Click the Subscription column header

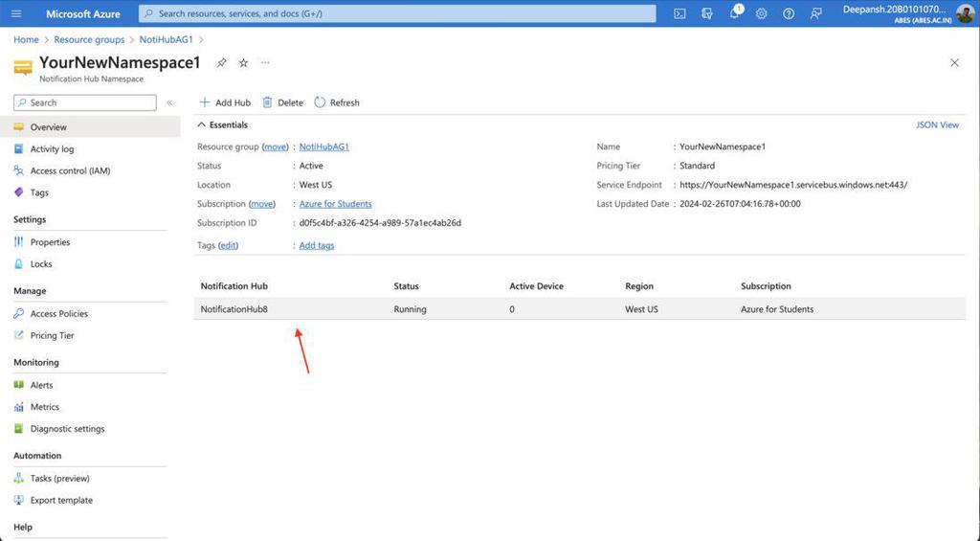click(766, 286)
